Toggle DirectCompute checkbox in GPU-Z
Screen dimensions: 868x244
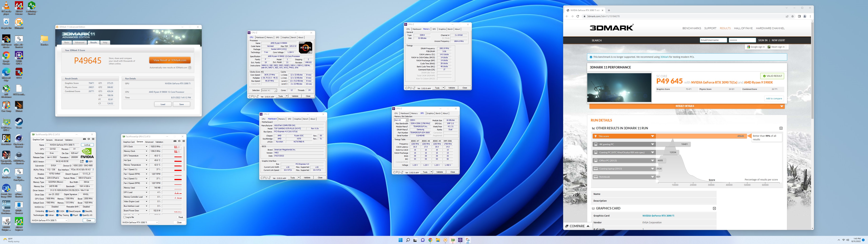click(67, 211)
